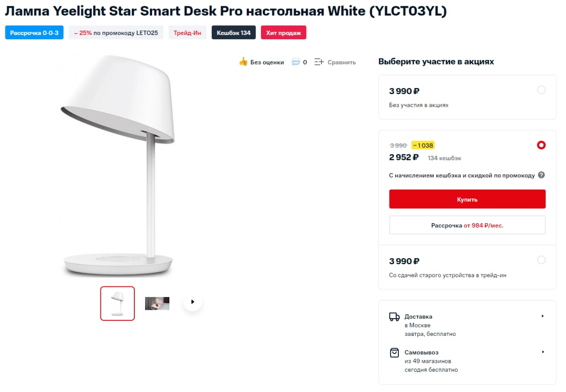The height and width of the screenshot is (392, 566).
Task: Open Рассрочка от 984 ₽/мес. installment option
Action: coord(467,225)
